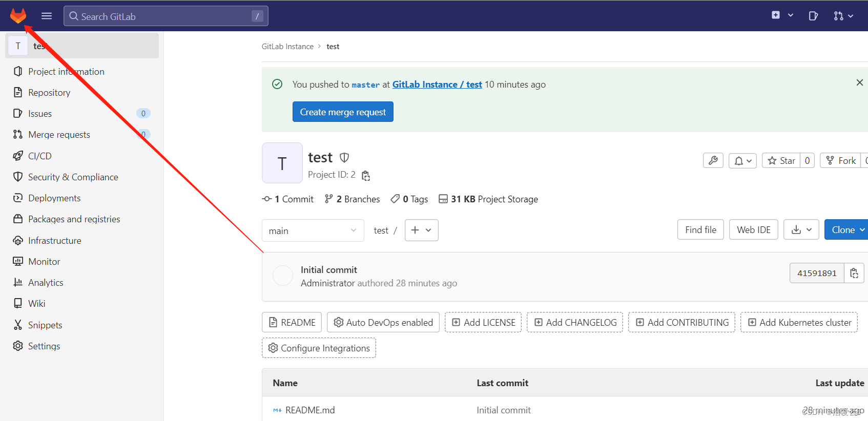Open the download source code dropdown
The image size is (868, 421).
tap(801, 229)
